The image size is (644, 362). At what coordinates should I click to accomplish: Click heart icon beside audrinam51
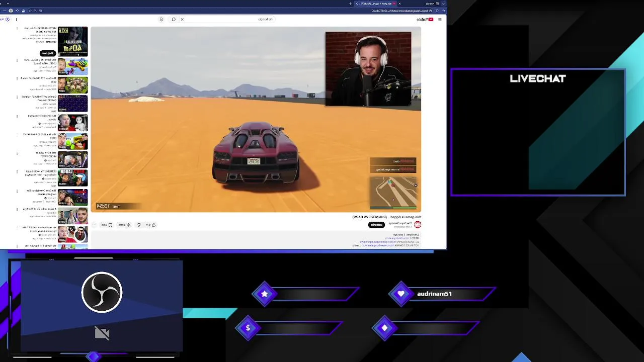tap(401, 294)
